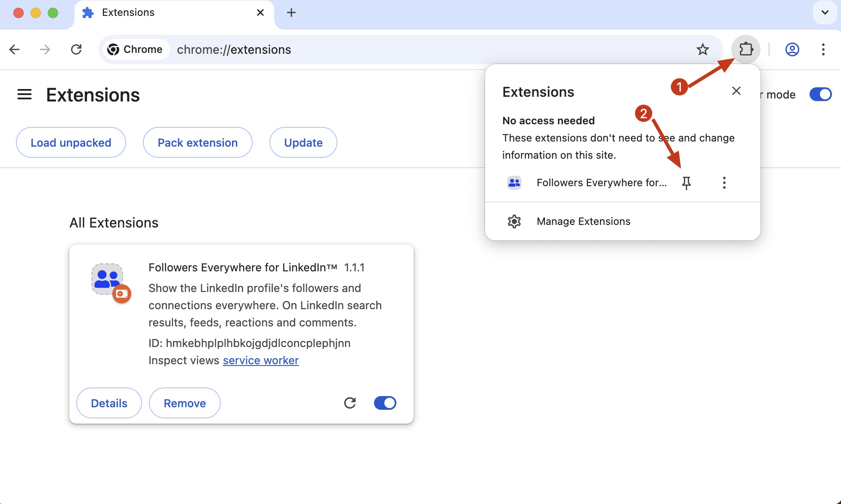Image resolution: width=841 pixels, height=504 pixels.
Task: Open the Chrome profile avatar
Action: coord(792,49)
